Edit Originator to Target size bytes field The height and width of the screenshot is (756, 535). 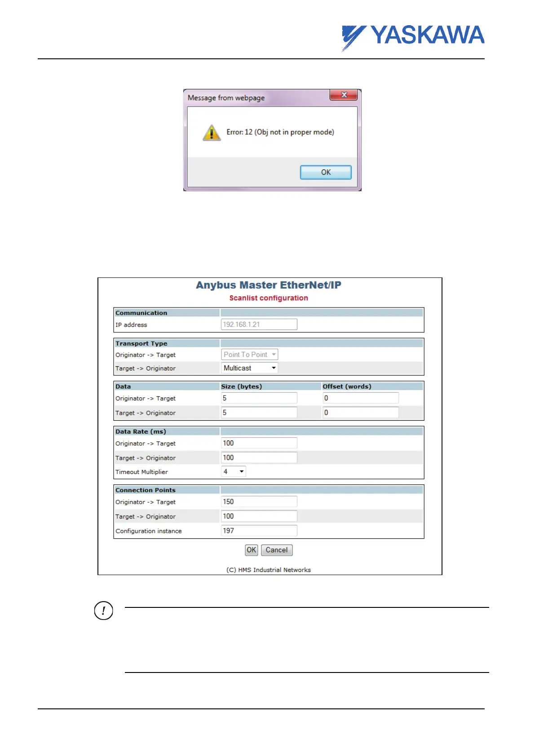point(259,398)
